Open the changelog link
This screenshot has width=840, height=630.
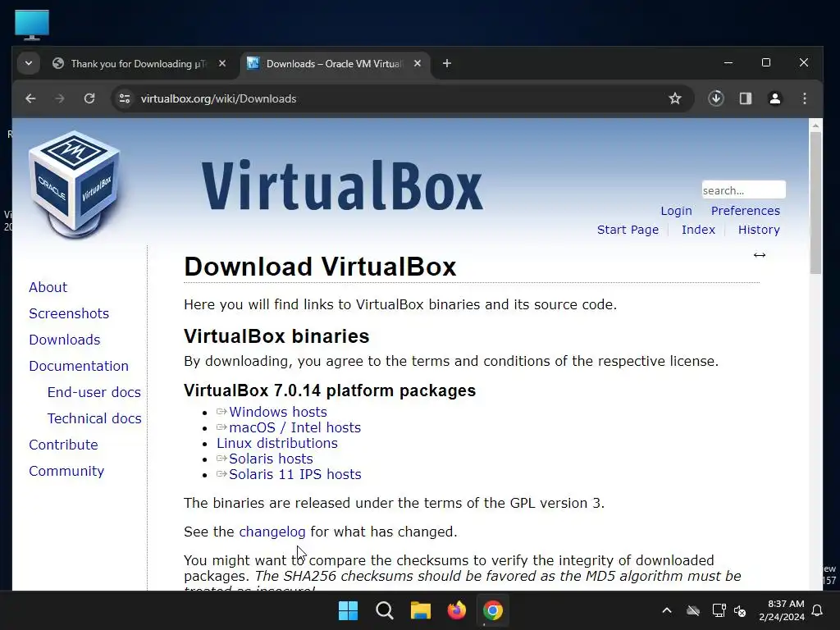pos(272,532)
